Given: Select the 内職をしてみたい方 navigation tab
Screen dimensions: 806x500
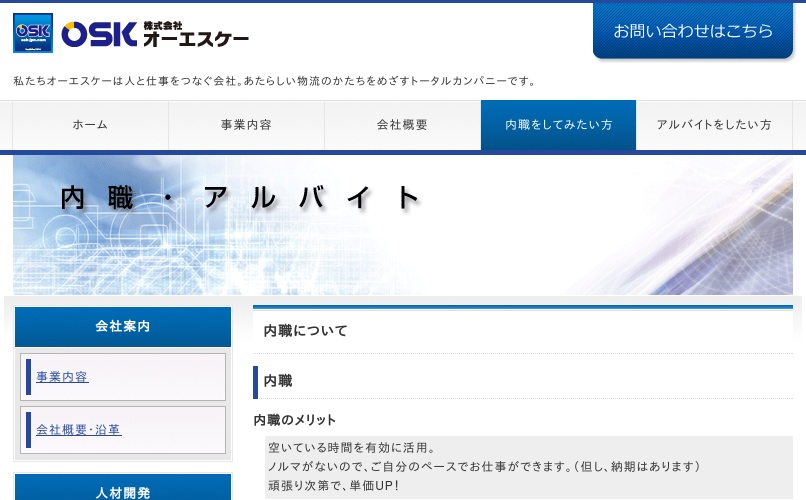Looking at the screenshot, I should [558, 125].
